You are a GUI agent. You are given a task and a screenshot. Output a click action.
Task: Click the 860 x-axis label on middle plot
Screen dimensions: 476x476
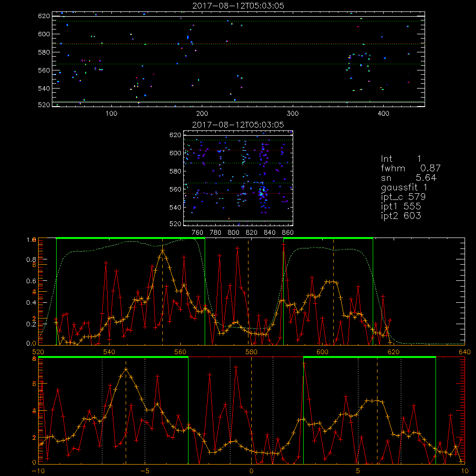288,233
